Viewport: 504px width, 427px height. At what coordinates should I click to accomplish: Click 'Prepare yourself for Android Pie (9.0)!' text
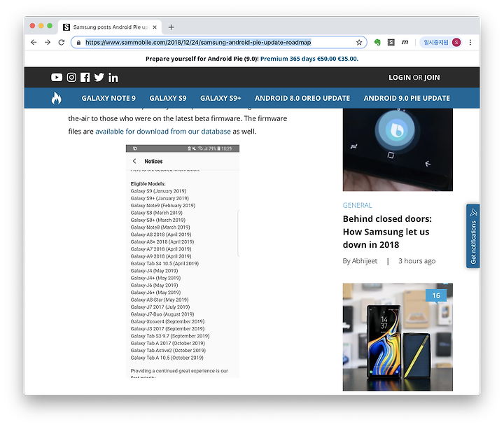pyautogui.click(x=202, y=59)
